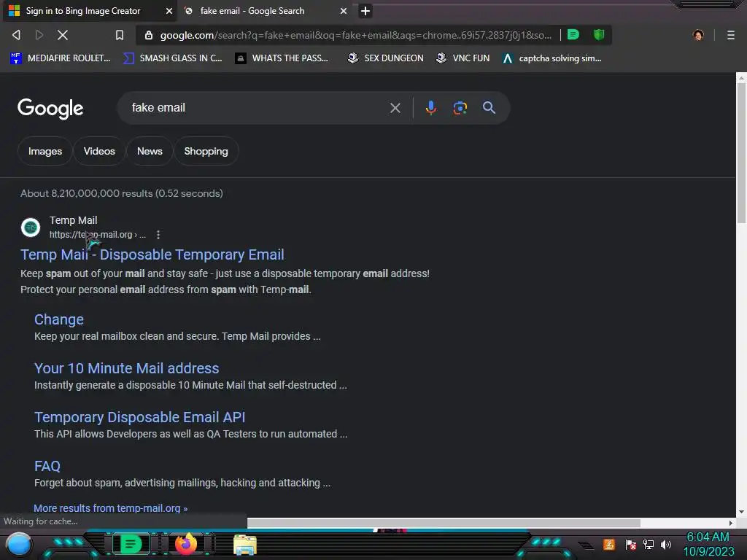The width and height of the screenshot is (747, 560).
Task: Open the file explorer folder in taskbar
Action: [245, 545]
